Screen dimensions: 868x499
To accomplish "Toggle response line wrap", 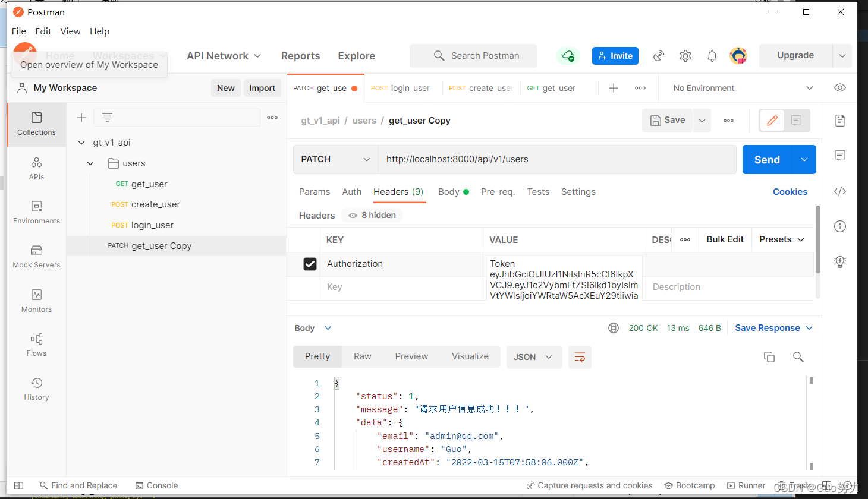I will tap(580, 357).
